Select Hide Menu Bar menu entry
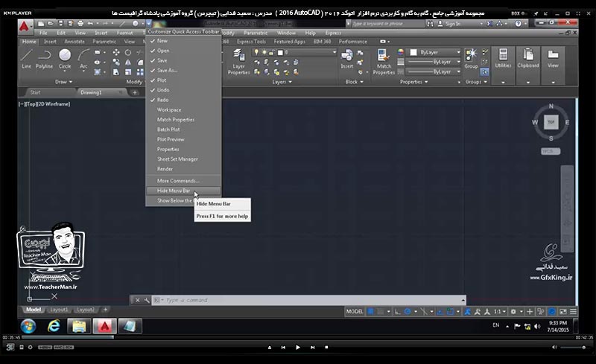This screenshot has width=596, height=364. click(183, 191)
